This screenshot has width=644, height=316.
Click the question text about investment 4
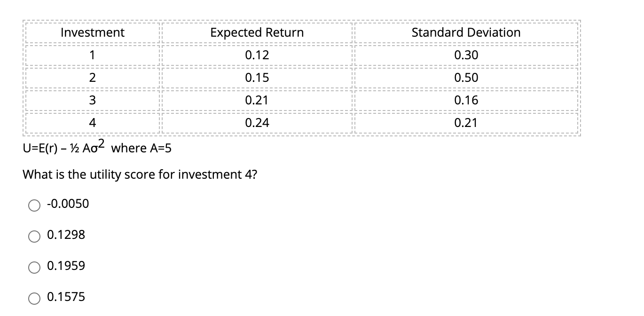tap(140, 174)
